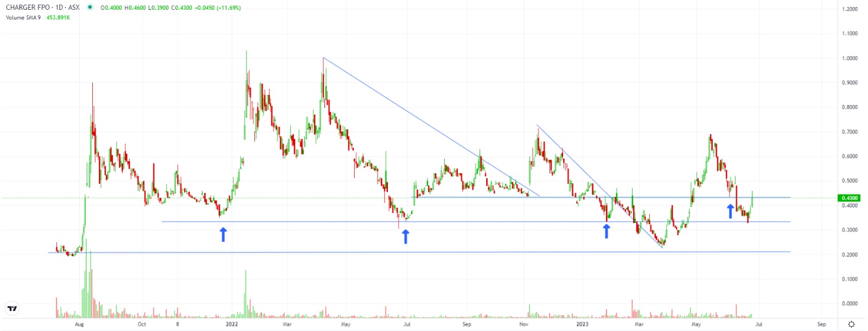The width and height of the screenshot is (868, 331).
Task: Click the Sep label at far right
Action: pyautogui.click(x=821, y=324)
